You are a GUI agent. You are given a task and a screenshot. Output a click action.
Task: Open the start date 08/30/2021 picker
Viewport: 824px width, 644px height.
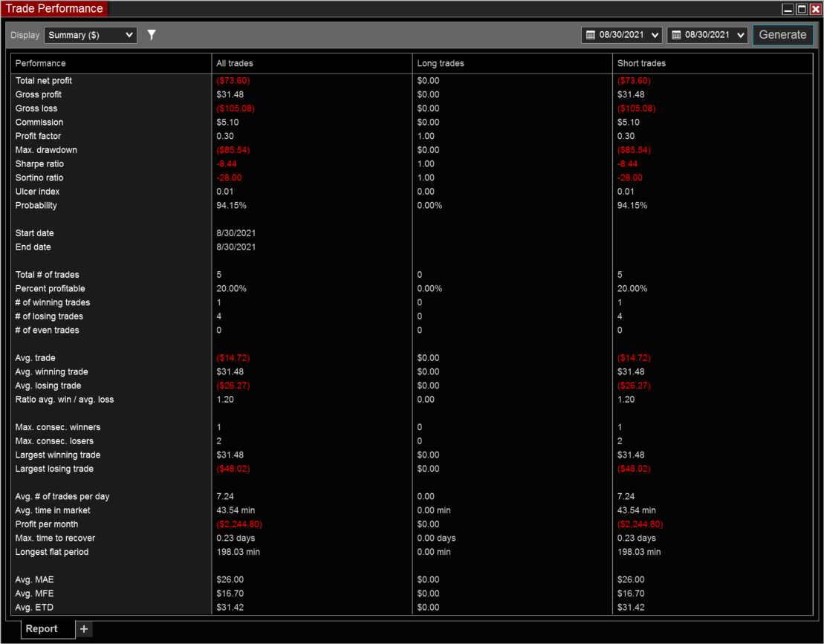click(x=622, y=35)
